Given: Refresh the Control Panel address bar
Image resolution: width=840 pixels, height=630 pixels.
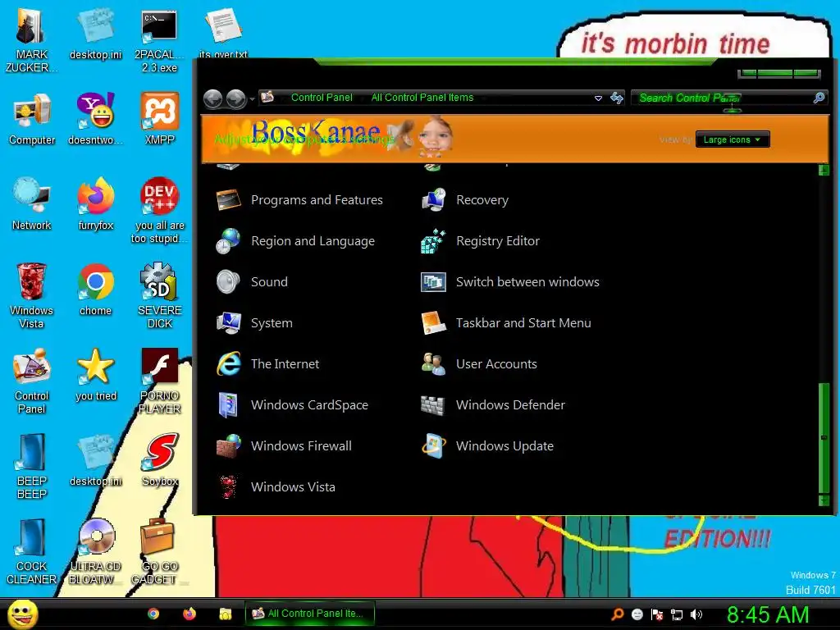Looking at the screenshot, I should [x=617, y=98].
